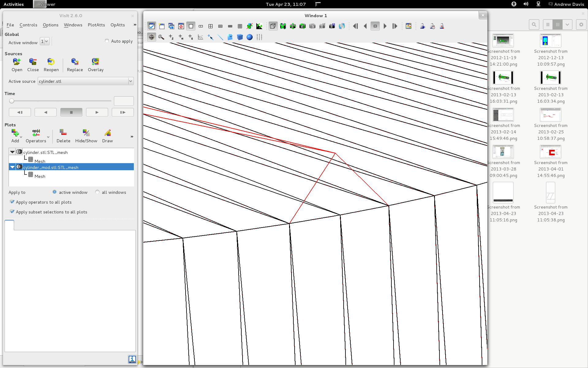The image size is (588, 368).
Task: Expand the cylinder_mod.stl:STL_mesh tree node
Action: pyautogui.click(x=11, y=167)
